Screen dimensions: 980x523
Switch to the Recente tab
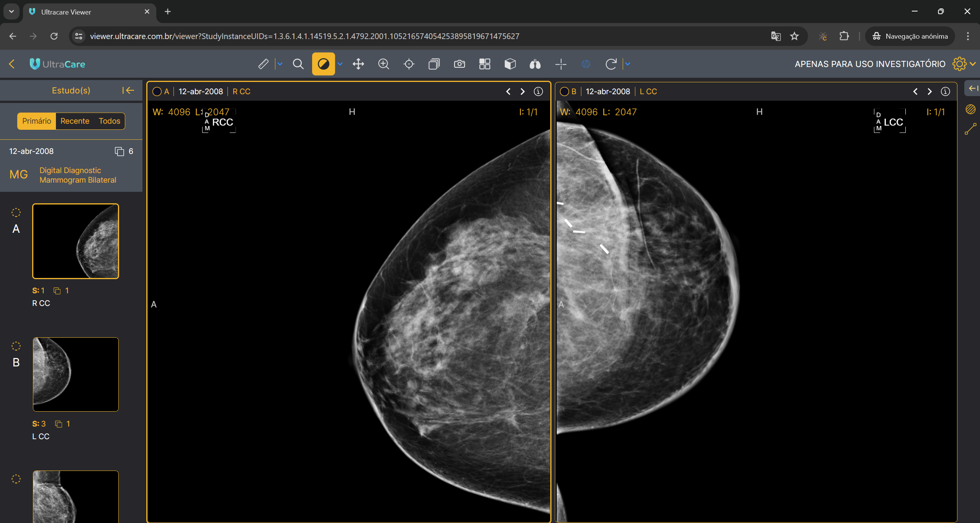pos(75,121)
